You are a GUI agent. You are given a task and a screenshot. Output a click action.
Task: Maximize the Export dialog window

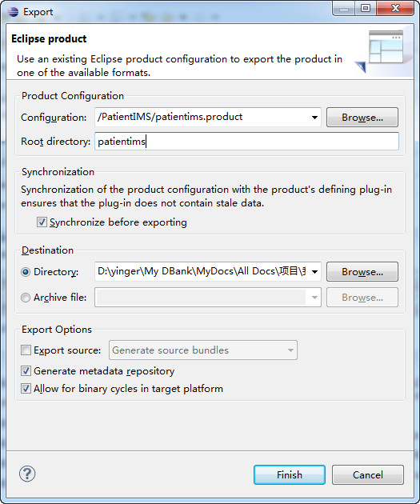[366, 8]
